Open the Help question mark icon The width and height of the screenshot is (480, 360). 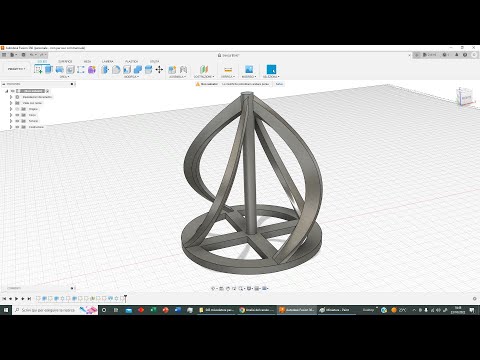[465, 55]
